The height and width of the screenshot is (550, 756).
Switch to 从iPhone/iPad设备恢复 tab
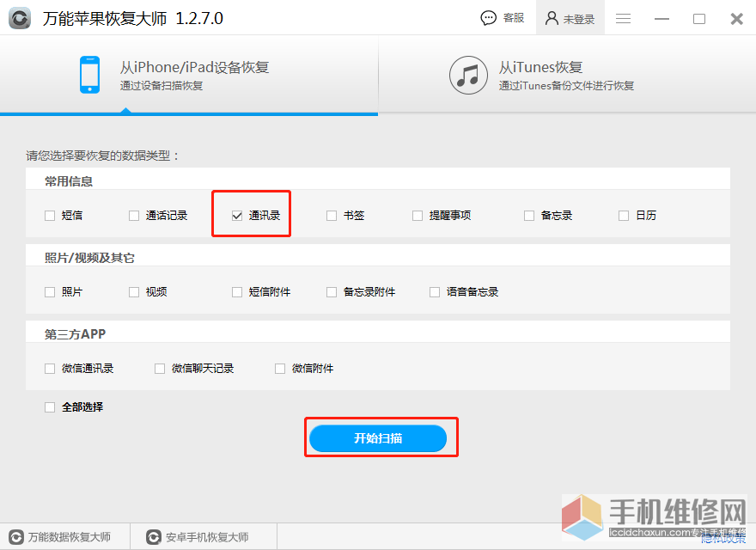coord(189,75)
